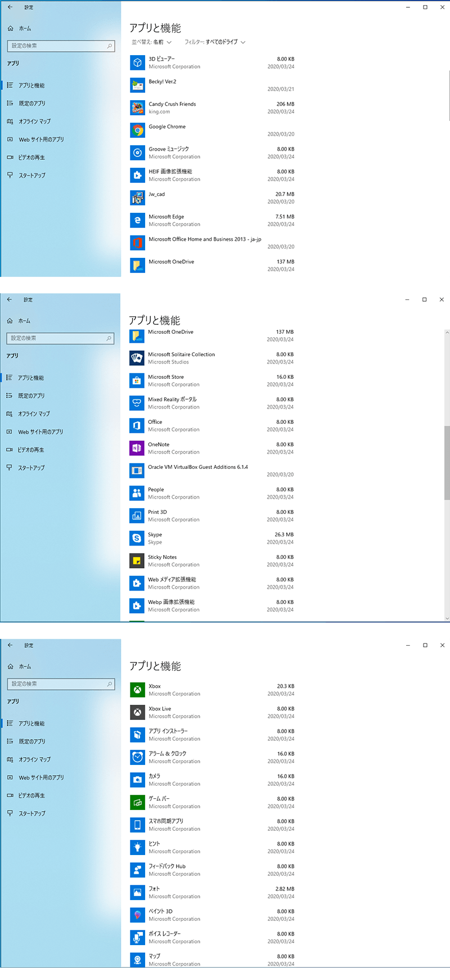Click the Print 3D app icon

coord(137,516)
